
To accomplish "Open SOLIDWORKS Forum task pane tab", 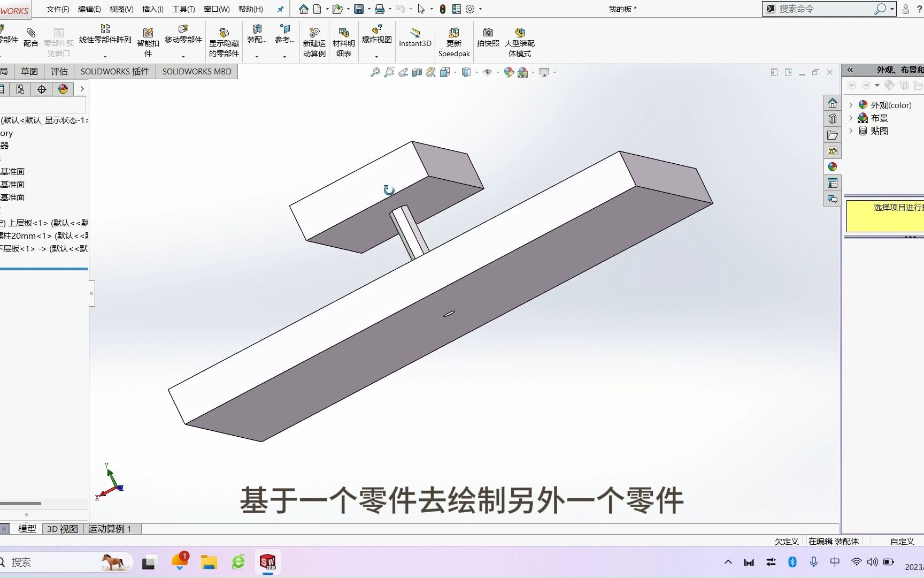I will click(833, 199).
